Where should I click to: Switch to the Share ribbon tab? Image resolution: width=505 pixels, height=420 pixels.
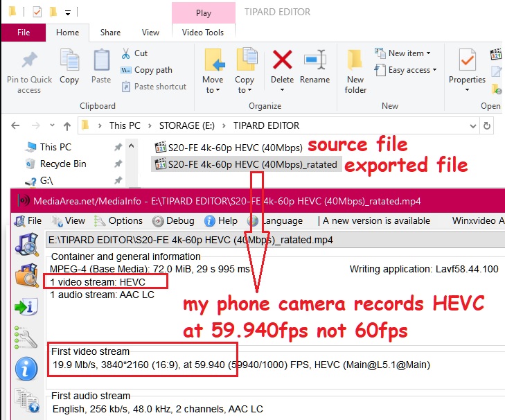(110, 33)
